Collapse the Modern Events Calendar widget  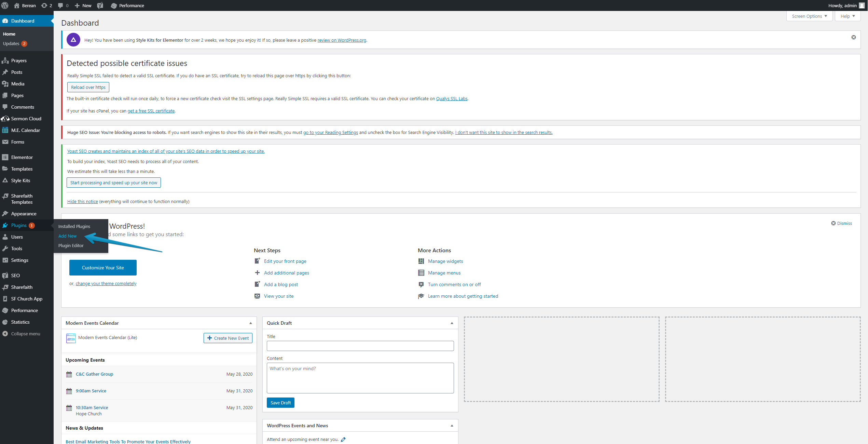click(250, 323)
